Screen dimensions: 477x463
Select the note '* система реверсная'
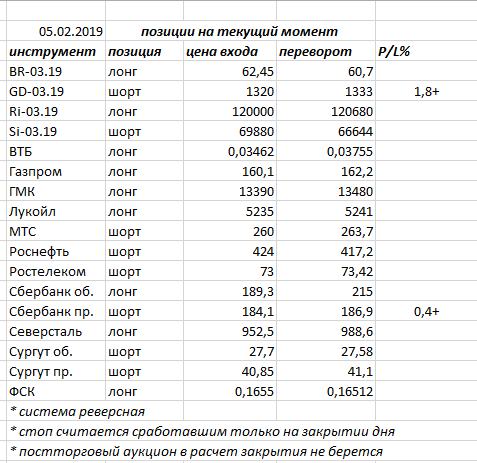(x=78, y=412)
